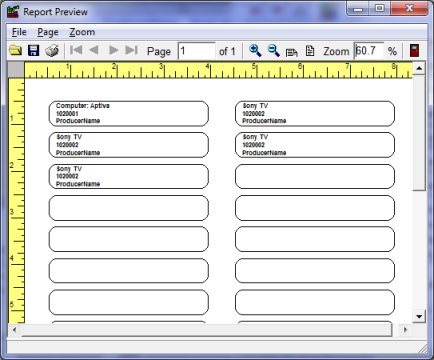Click the horizontal scrollbar left arrow
This screenshot has height=360, width=434.
pos(14,330)
